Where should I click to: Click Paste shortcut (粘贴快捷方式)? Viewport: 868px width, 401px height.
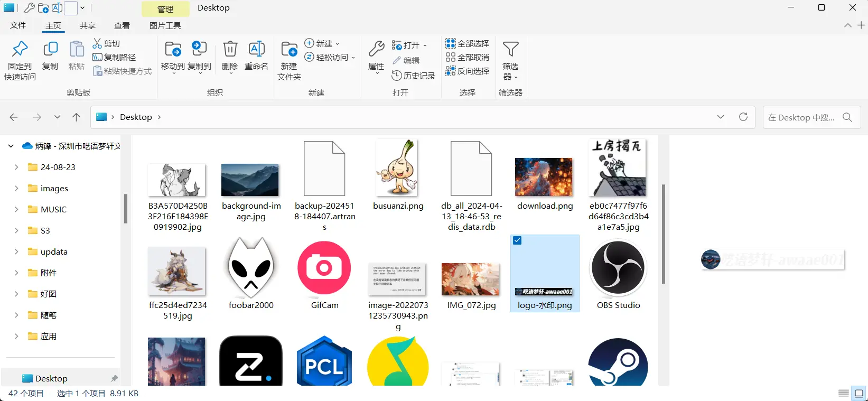tap(122, 71)
